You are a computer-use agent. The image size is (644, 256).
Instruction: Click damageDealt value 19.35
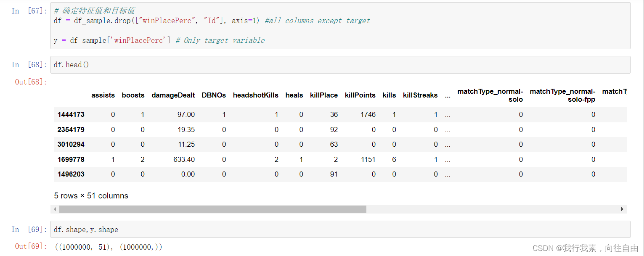click(186, 129)
